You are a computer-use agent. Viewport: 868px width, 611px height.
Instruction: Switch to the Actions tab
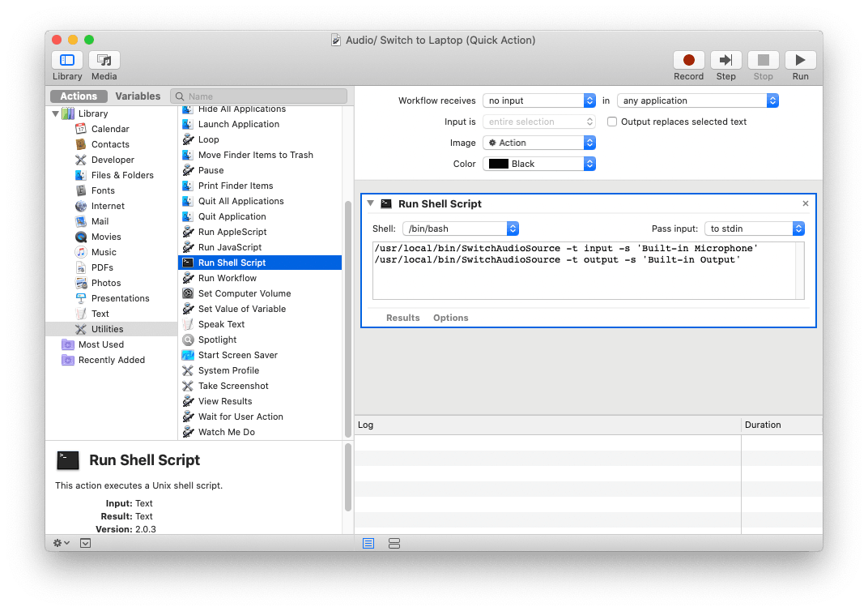coord(79,96)
